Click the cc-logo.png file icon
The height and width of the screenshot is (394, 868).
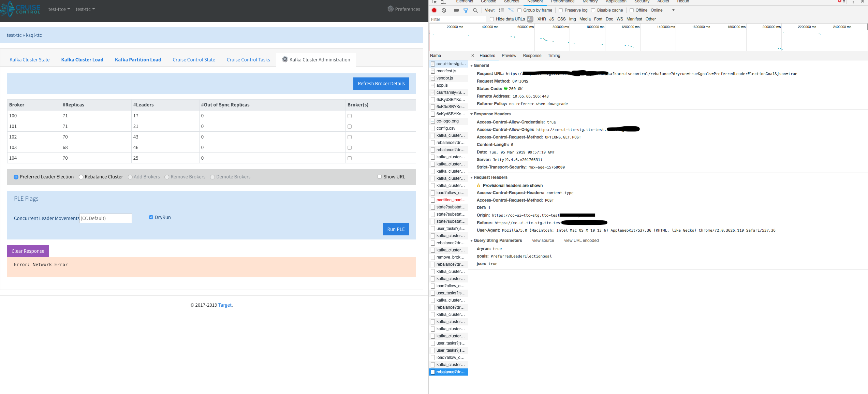point(433,121)
